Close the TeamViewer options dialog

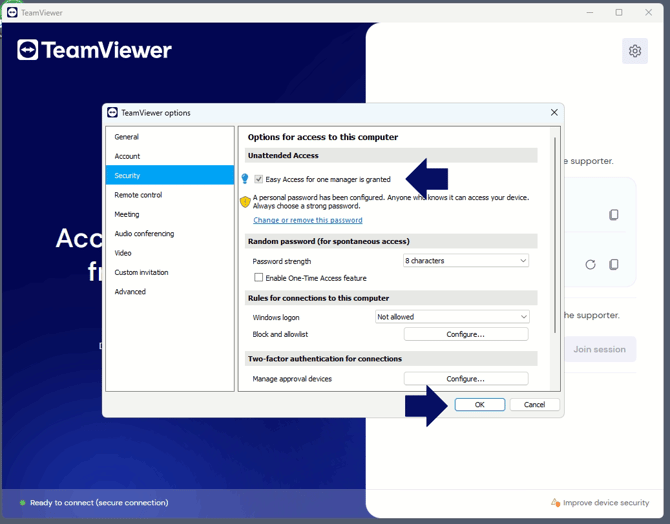tap(554, 112)
